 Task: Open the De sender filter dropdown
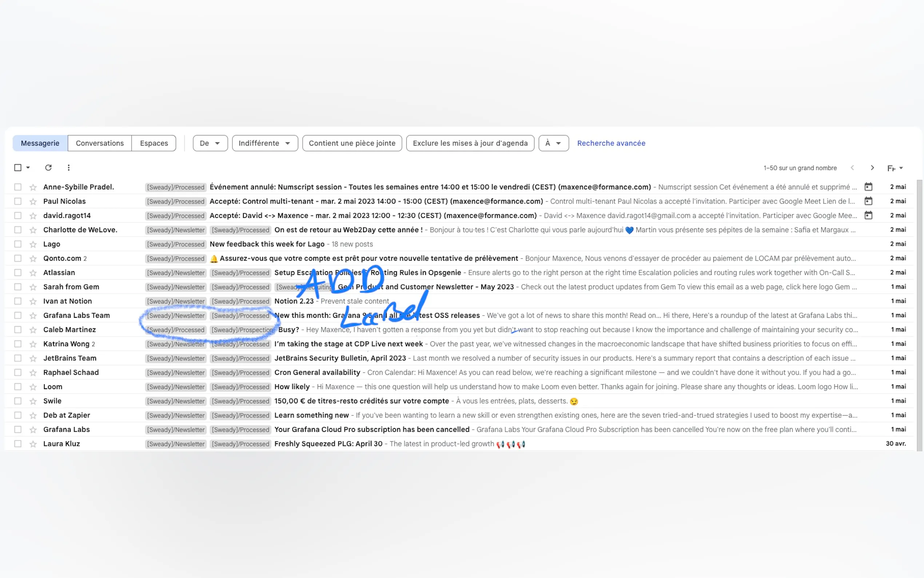(x=210, y=143)
